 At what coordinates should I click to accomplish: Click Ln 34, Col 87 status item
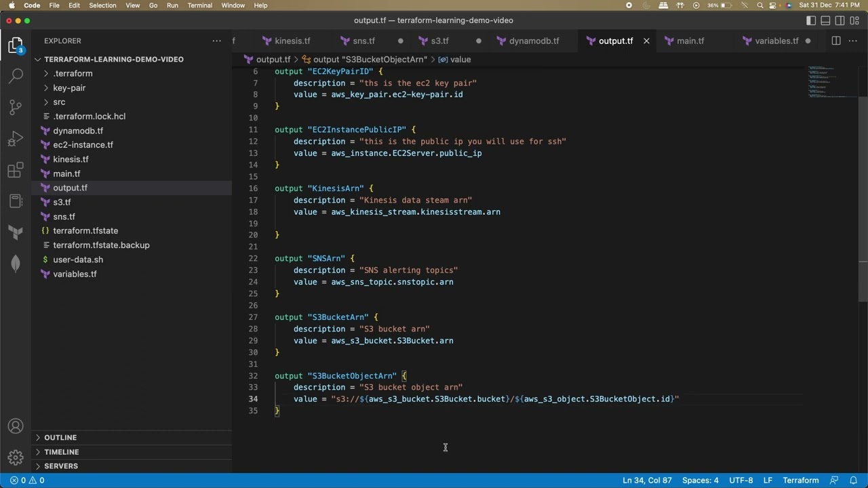[x=647, y=480]
